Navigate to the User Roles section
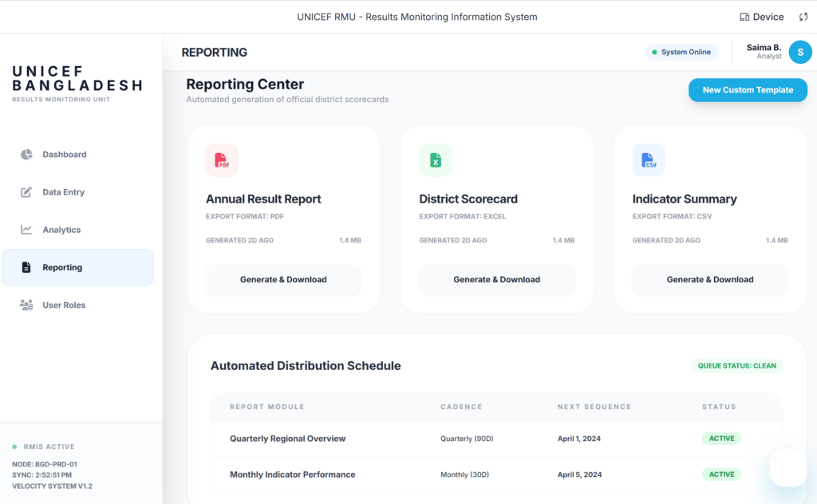The image size is (817, 504). 26,305
